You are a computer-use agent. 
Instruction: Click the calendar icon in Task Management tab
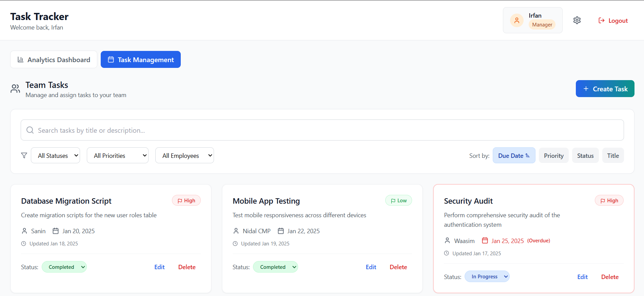click(111, 60)
